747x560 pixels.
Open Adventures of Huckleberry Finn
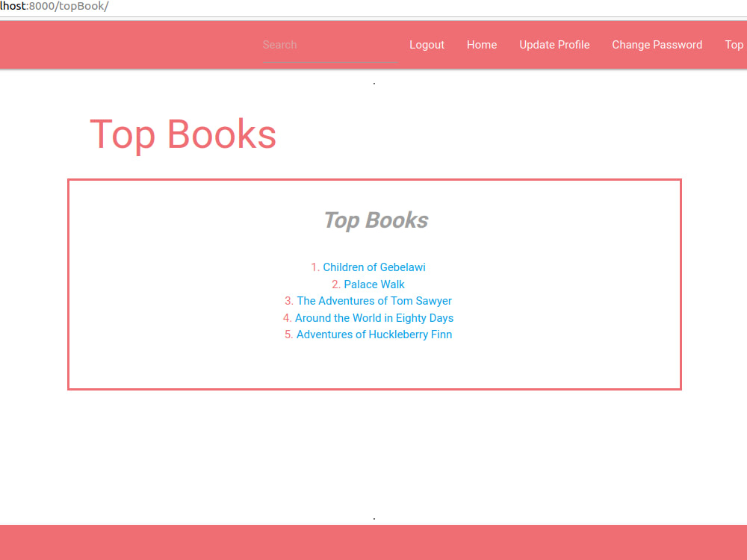pos(373,334)
